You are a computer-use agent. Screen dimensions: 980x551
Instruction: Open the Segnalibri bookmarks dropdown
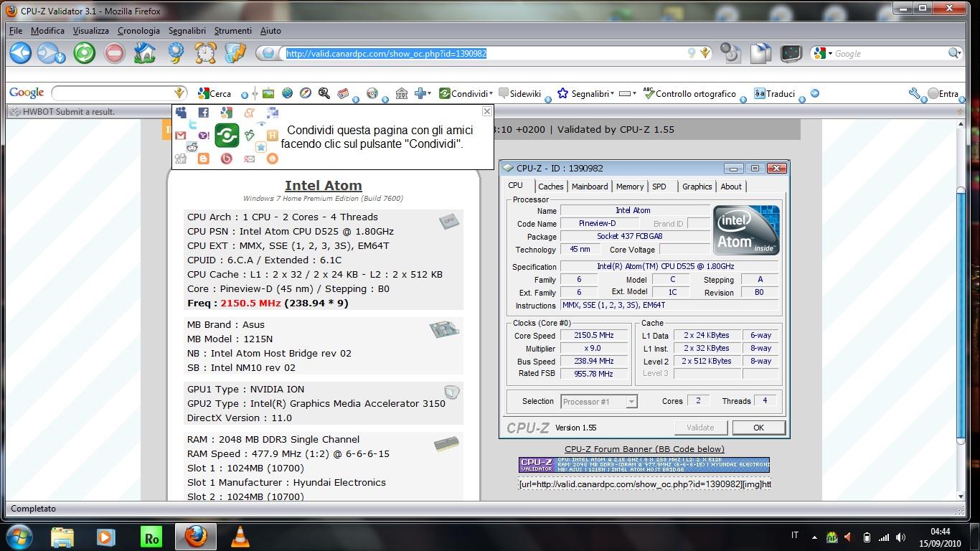tap(612, 93)
